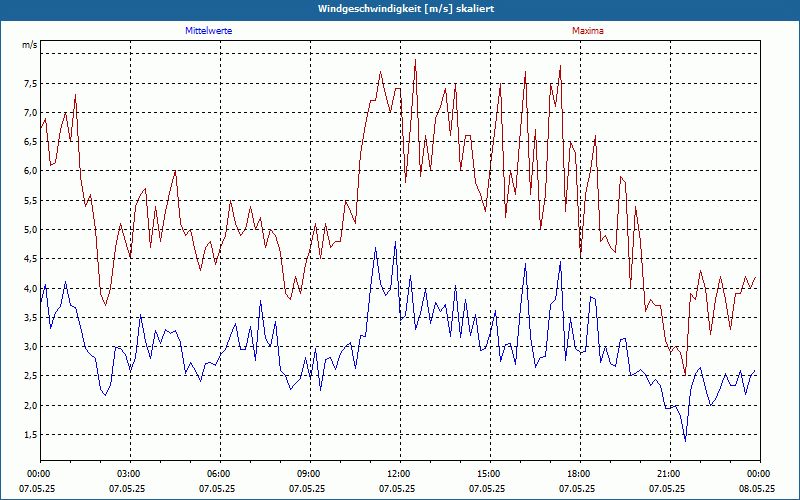Select the 6,5 y-axis value
Screen dimensions: 800x500
point(30,142)
